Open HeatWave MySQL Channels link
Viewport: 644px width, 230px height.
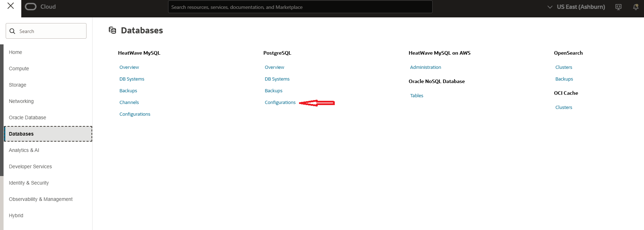pyautogui.click(x=129, y=102)
